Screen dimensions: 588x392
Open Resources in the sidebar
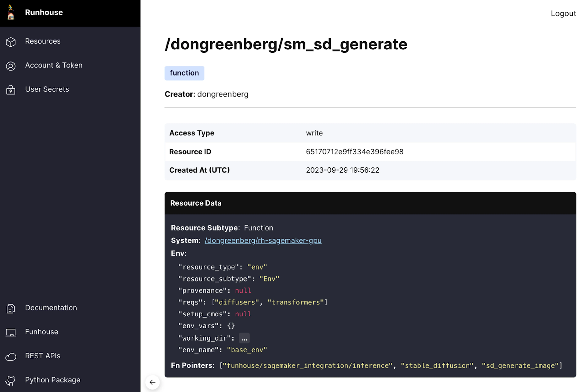pyautogui.click(x=43, y=41)
